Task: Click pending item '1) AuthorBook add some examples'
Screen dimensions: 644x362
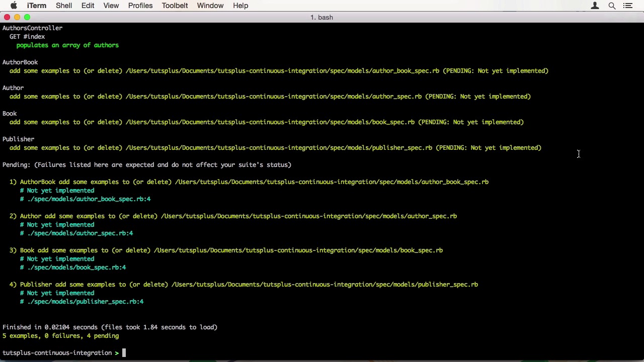Action: tap(249, 182)
